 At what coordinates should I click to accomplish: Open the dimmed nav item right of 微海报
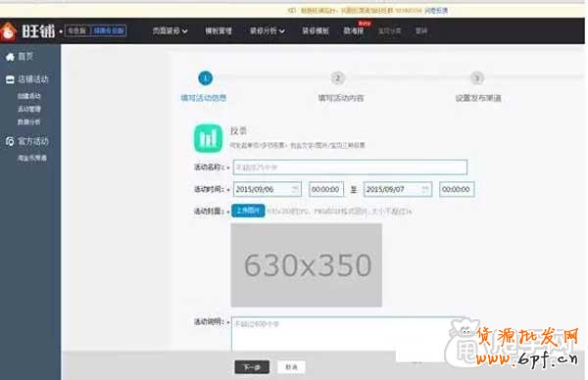pyautogui.click(x=389, y=31)
